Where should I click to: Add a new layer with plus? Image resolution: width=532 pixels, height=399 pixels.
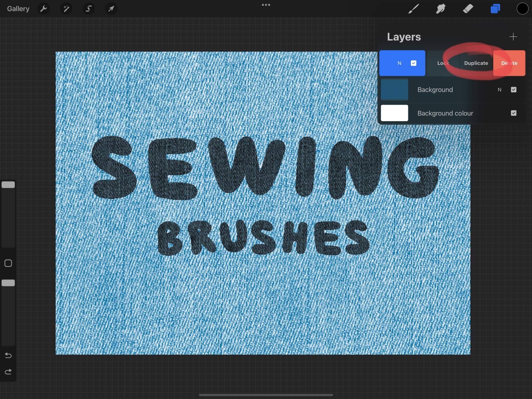click(x=513, y=37)
